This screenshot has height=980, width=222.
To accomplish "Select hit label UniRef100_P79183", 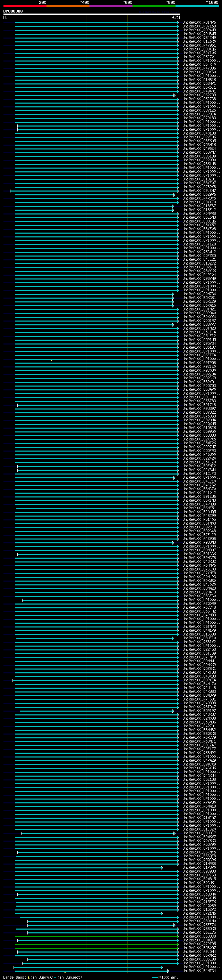I will pos(199,118).
